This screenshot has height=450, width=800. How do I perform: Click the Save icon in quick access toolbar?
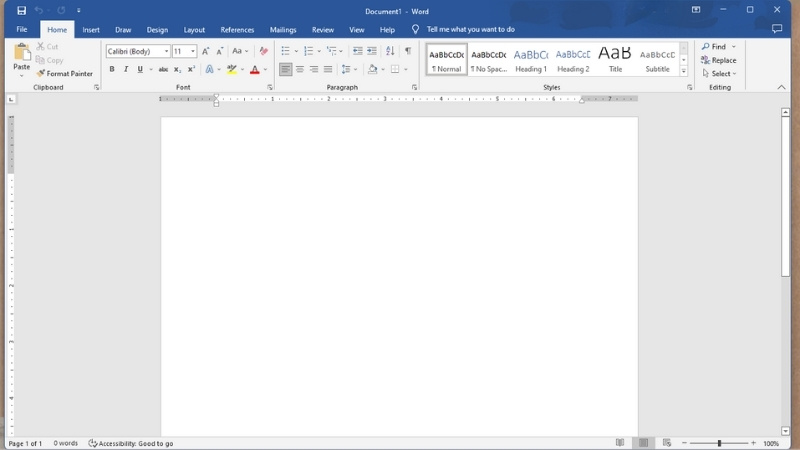coord(21,10)
